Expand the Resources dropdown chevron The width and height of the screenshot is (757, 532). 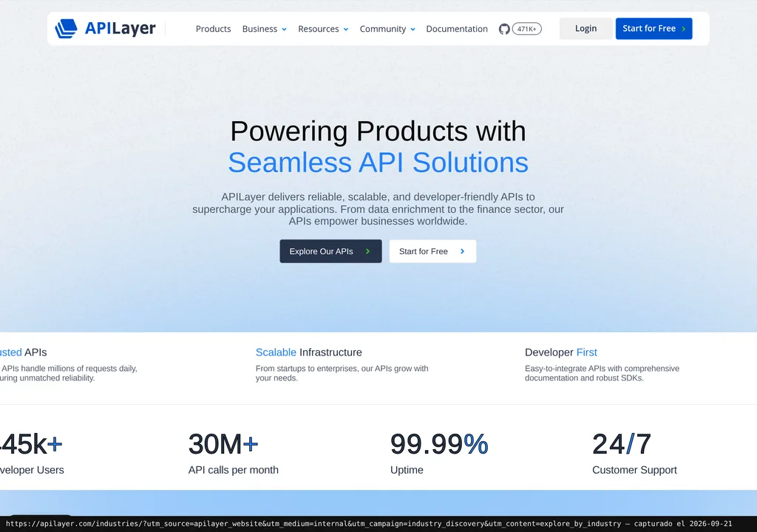(346, 30)
